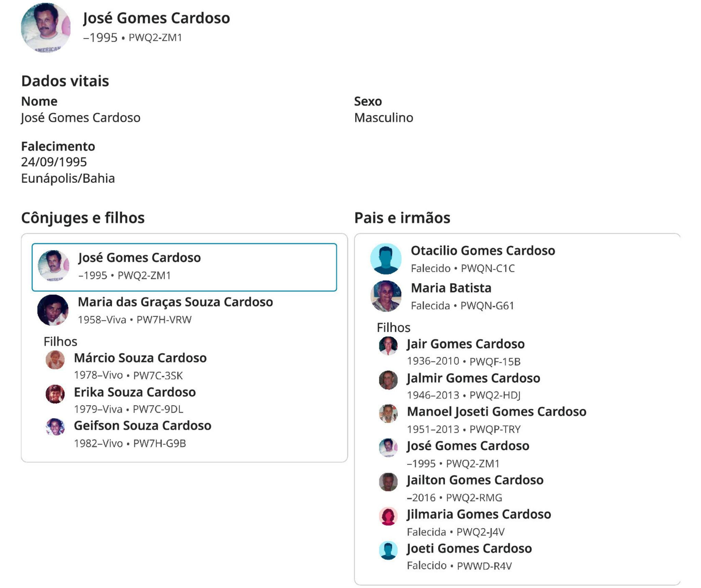Open the Manoel Joseti Gomes Cardoso link
Image resolution: width=701 pixels, height=588 pixels.
click(496, 412)
